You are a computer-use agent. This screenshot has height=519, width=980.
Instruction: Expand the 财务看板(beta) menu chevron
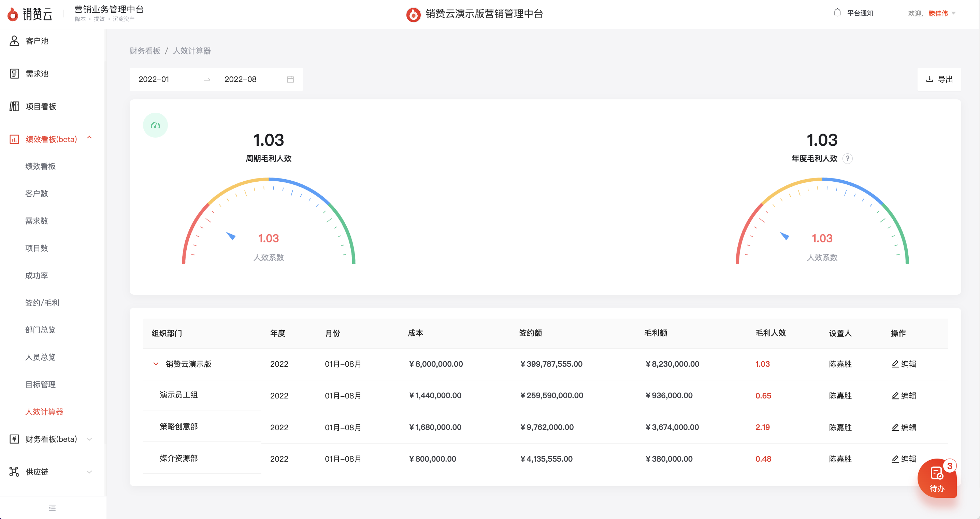89,439
